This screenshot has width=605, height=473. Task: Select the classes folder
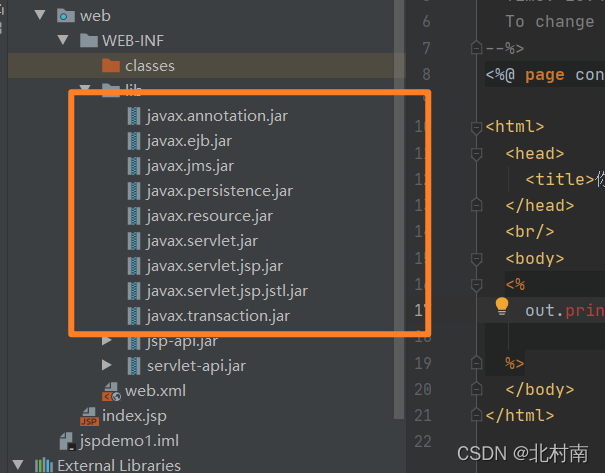(x=150, y=66)
